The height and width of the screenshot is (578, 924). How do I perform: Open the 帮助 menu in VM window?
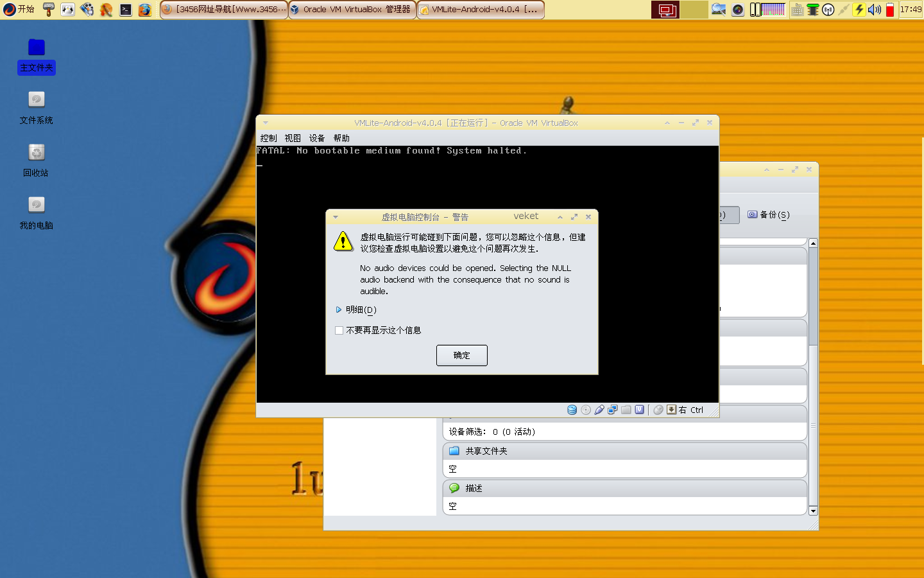(341, 138)
